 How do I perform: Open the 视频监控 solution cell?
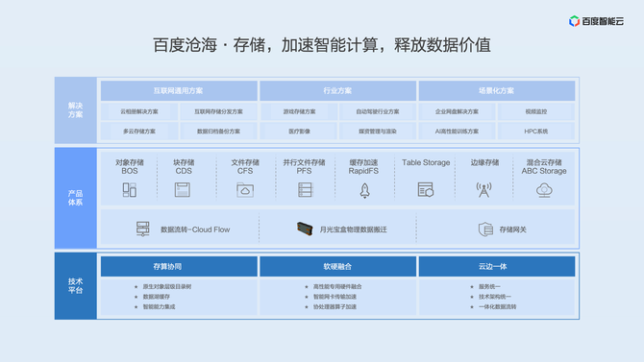(536, 111)
